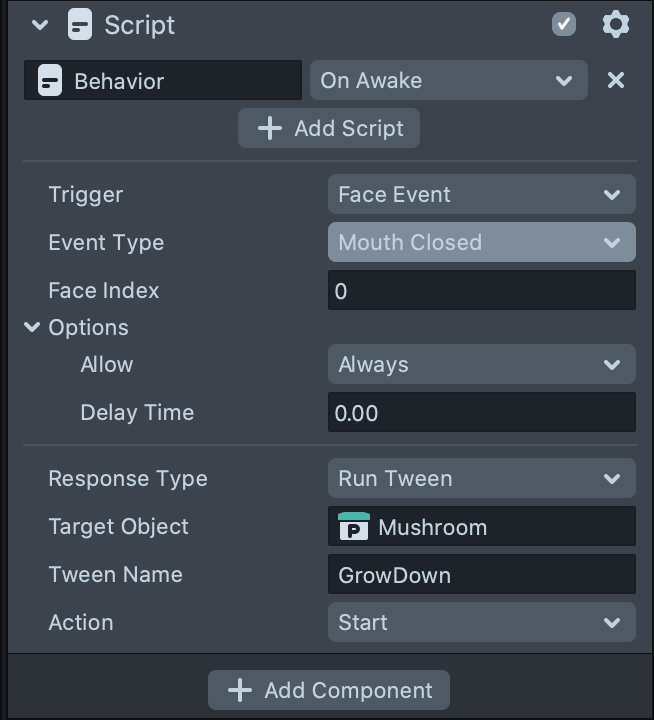This screenshot has height=720, width=654.
Task: Open the On Awake event dropdown
Action: pyautogui.click(x=448, y=81)
